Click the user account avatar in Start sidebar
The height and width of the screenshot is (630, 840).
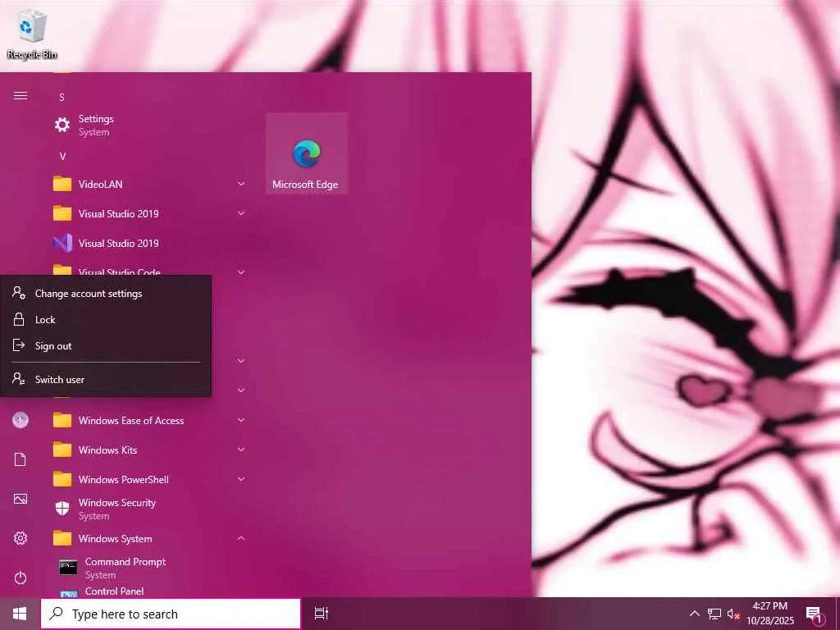[x=21, y=420]
